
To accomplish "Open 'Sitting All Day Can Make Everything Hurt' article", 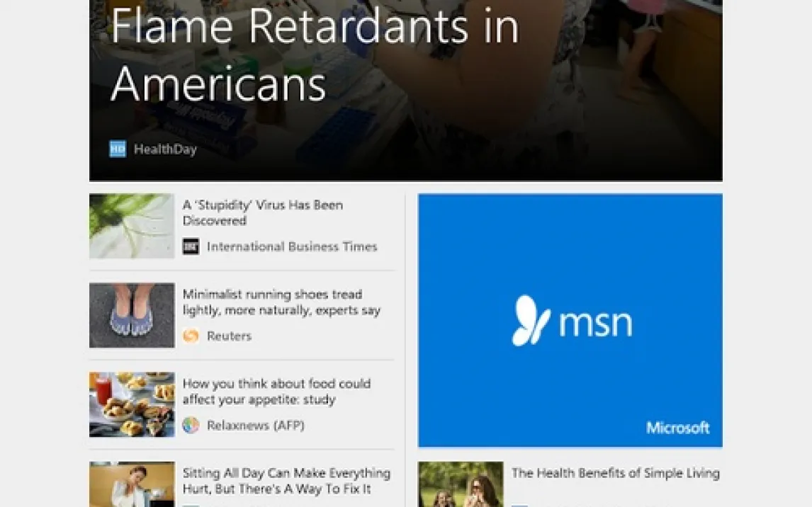I will pos(286,481).
